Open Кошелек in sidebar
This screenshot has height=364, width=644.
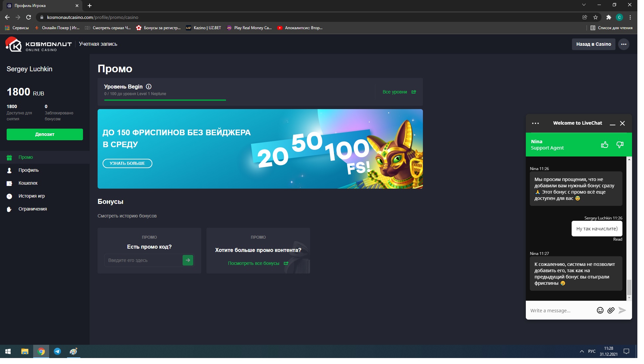(45, 183)
